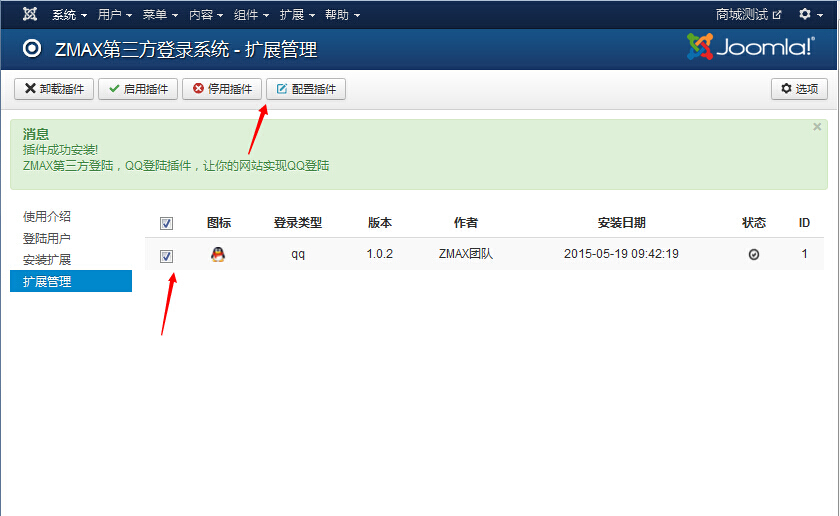
Task: Uncheck the qq plugin row checkbox
Action: (167, 256)
